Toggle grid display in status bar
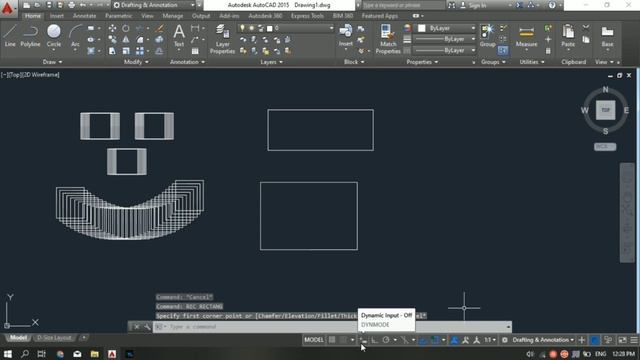The image size is (640, 360). (x=332, y=340)
